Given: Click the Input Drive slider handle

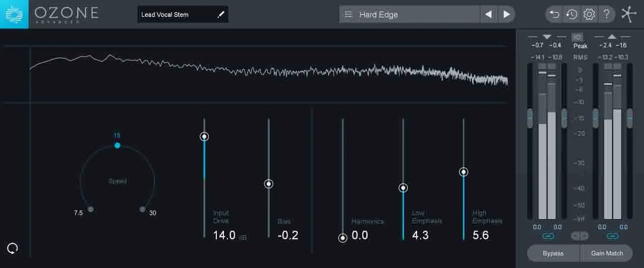Looking at the screenshot, I should [x=204, y=137].
